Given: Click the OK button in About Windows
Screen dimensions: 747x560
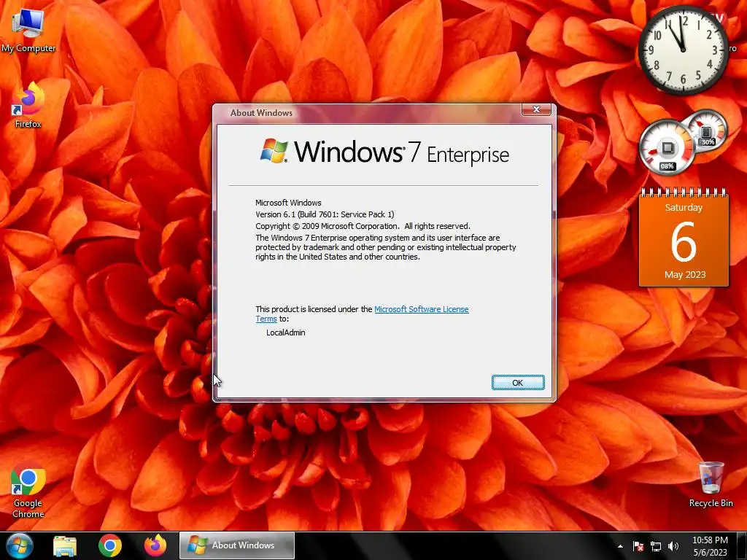Looking at the screenshot, I should [x=518, y=382].
